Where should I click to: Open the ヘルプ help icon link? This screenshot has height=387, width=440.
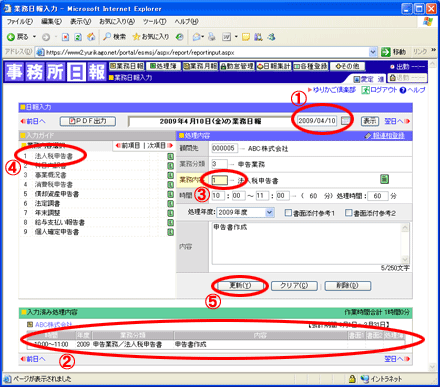pos(412,90)
